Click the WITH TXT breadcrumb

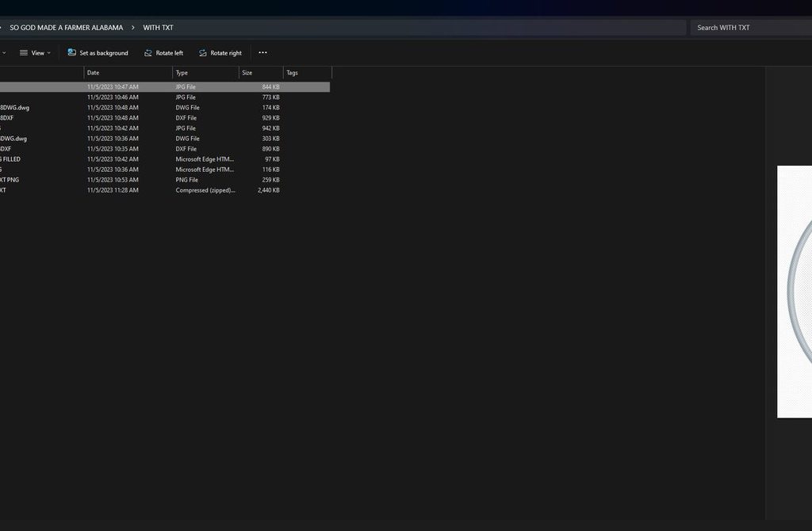(158, 28)
